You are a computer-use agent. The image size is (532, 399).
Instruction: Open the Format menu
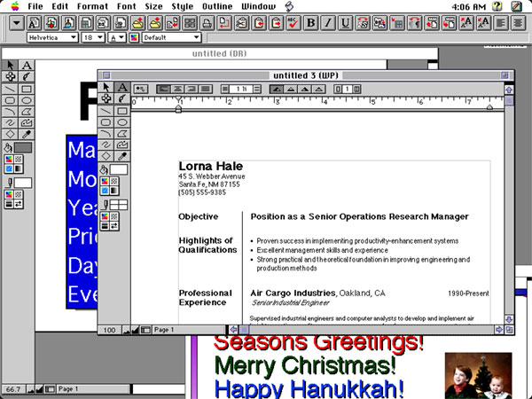coord(92,6)
